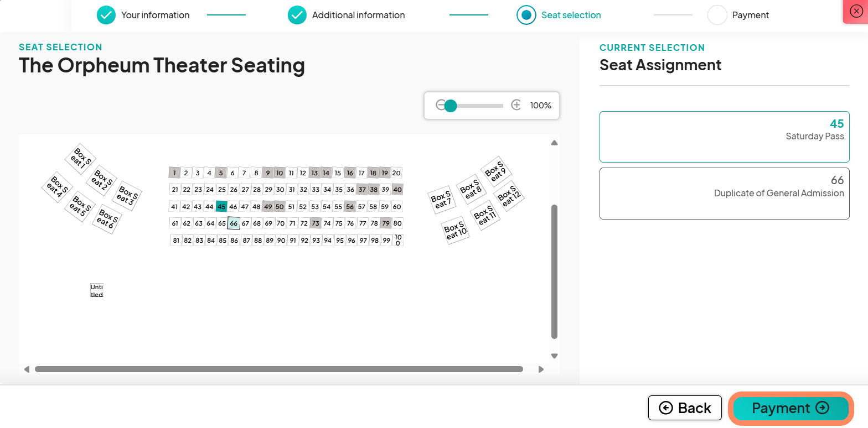Click the Payment button

coord(790,408)
